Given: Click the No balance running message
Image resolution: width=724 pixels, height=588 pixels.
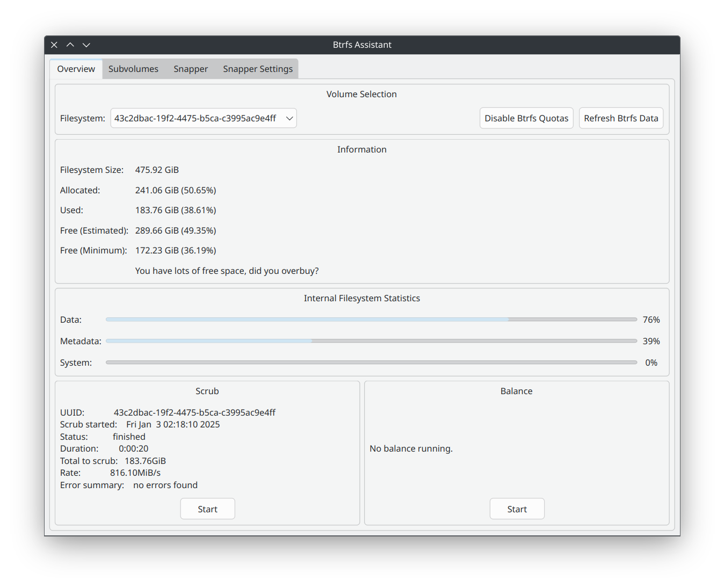Looking at the screenshot, I should tap(410, 448).
